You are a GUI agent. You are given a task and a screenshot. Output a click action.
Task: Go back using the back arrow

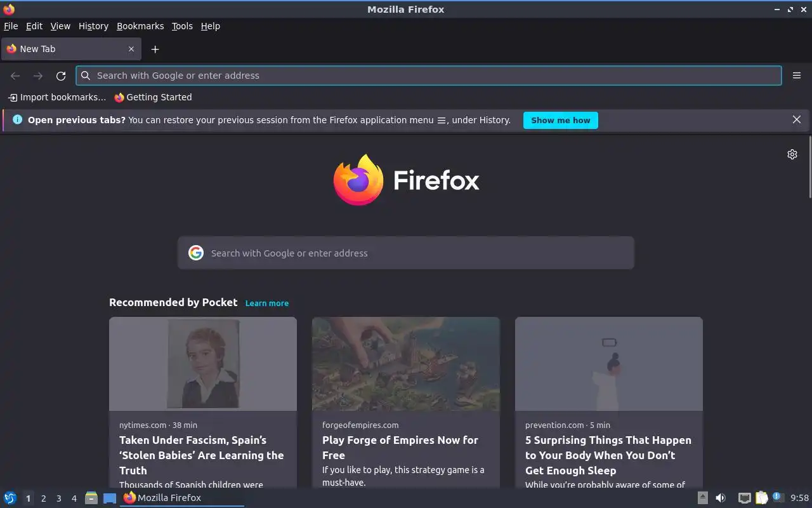(x=15, y=76)
